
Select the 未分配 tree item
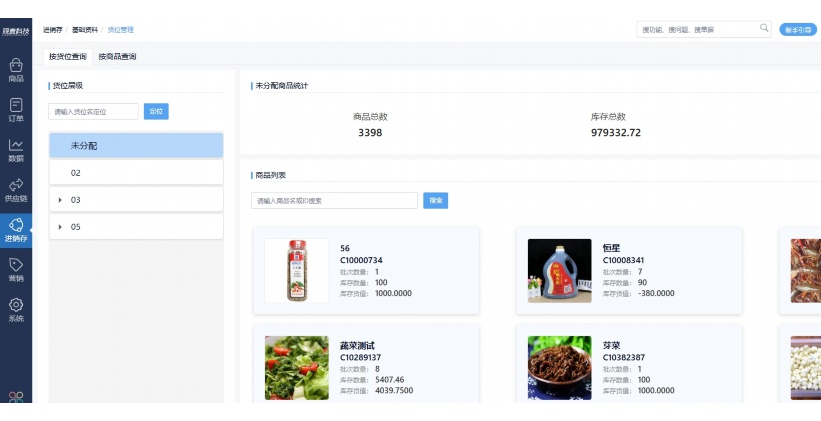click(x=136, y=146)
